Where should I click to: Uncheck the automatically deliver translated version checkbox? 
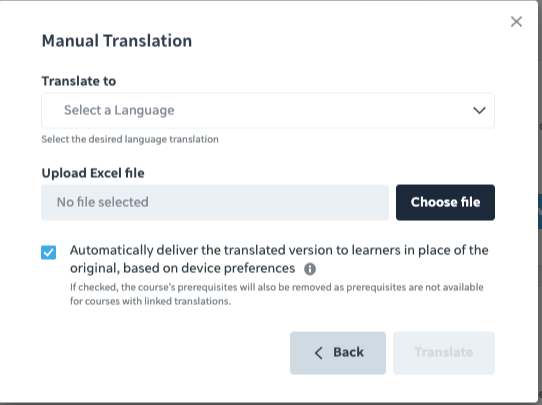tap(48, 252)
